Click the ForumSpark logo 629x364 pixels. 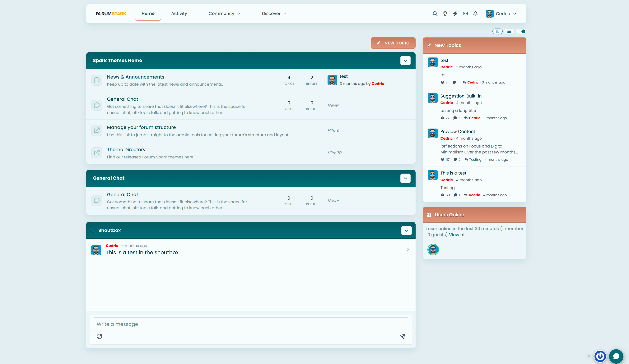[x=111, y=14]
